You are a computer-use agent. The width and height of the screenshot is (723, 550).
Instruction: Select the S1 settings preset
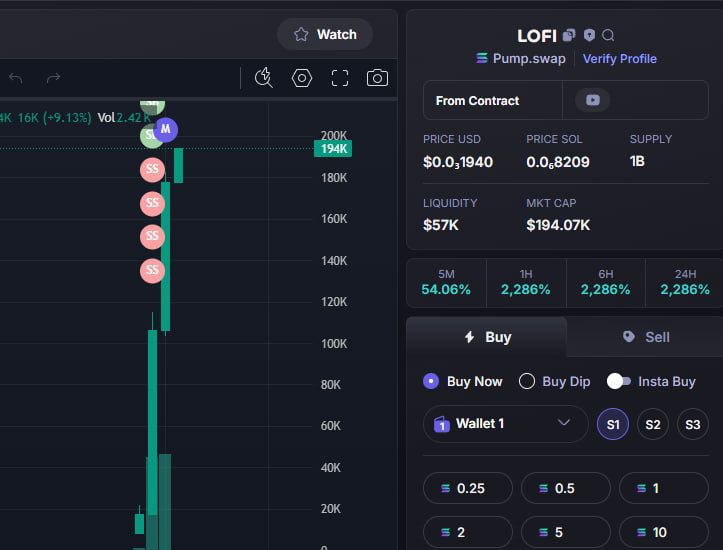click(613, 424)
